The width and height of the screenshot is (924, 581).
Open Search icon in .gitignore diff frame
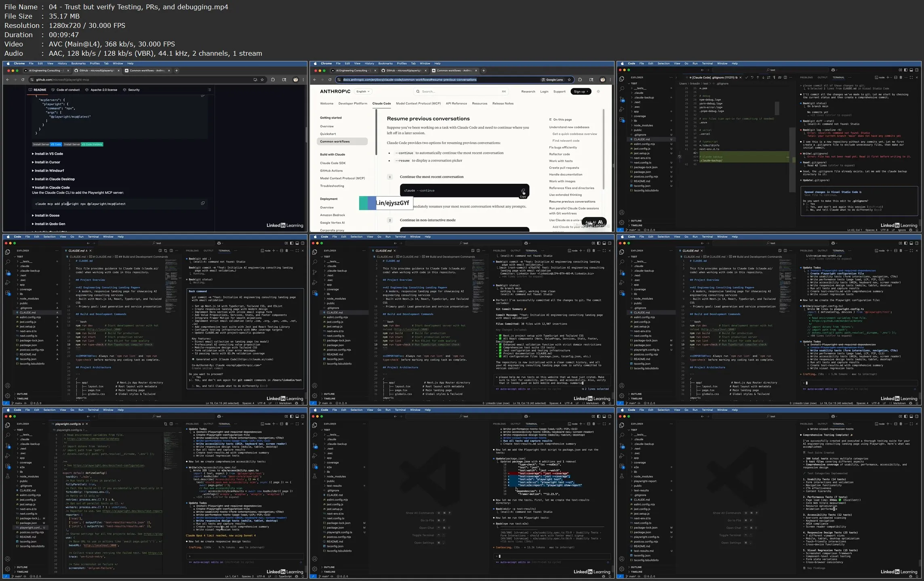coord(621,88)
